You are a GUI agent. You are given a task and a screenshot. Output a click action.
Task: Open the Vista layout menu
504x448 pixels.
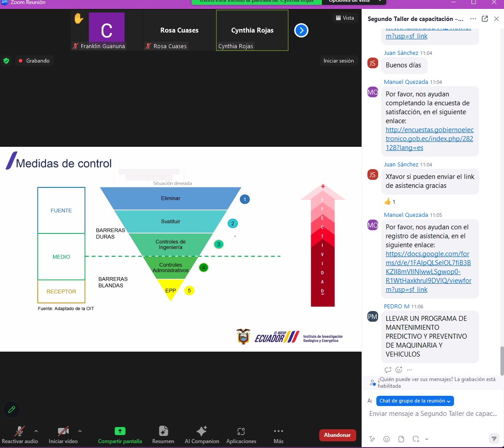point(345,18)
